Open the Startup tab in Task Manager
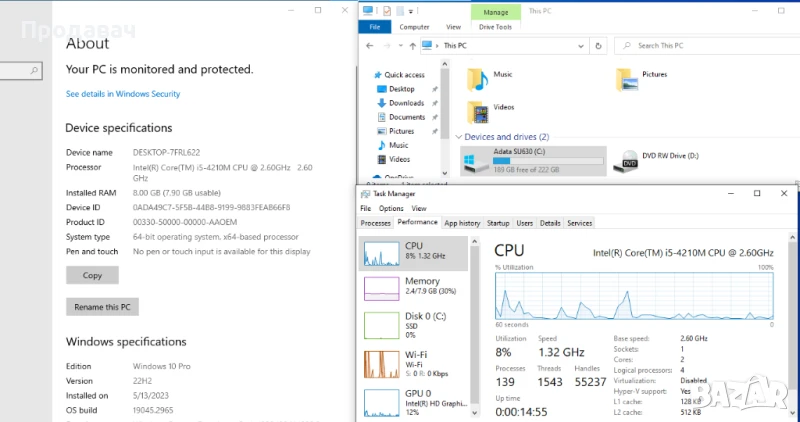 tap(498, 223)
